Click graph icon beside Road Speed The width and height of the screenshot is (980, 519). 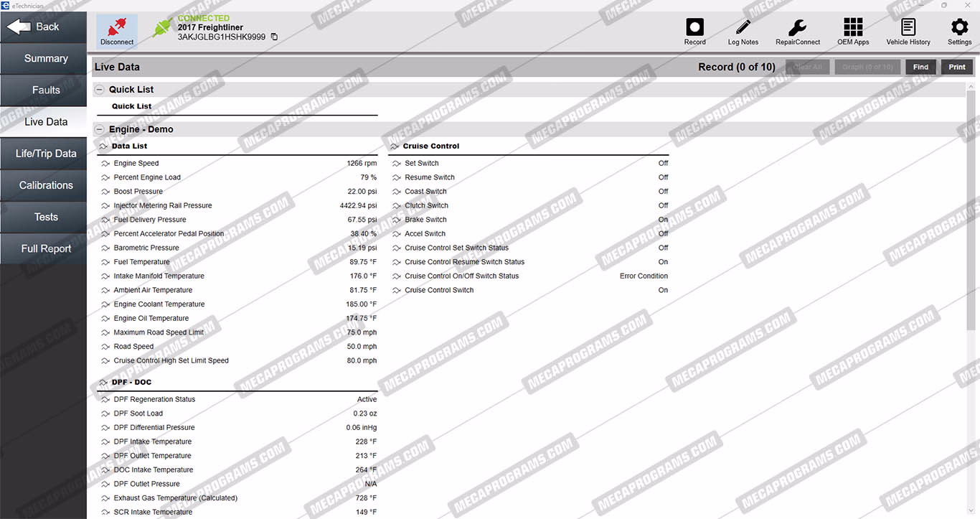105,347
